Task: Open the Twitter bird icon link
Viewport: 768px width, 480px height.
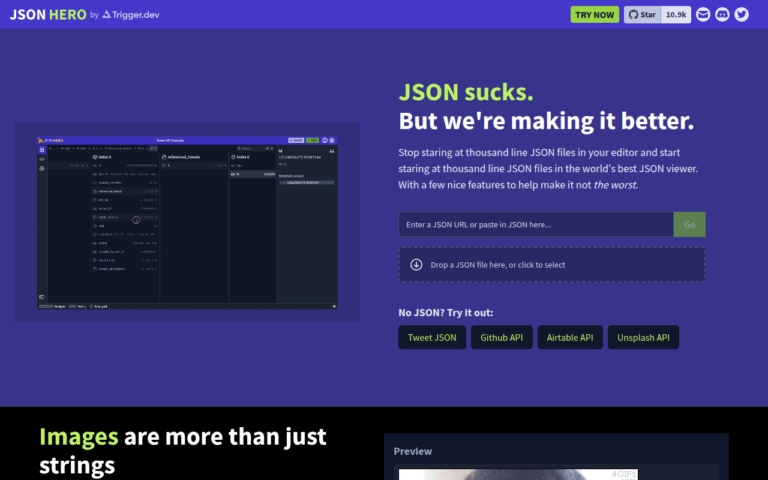Action: pyautogui.click(x=742, y=15)
